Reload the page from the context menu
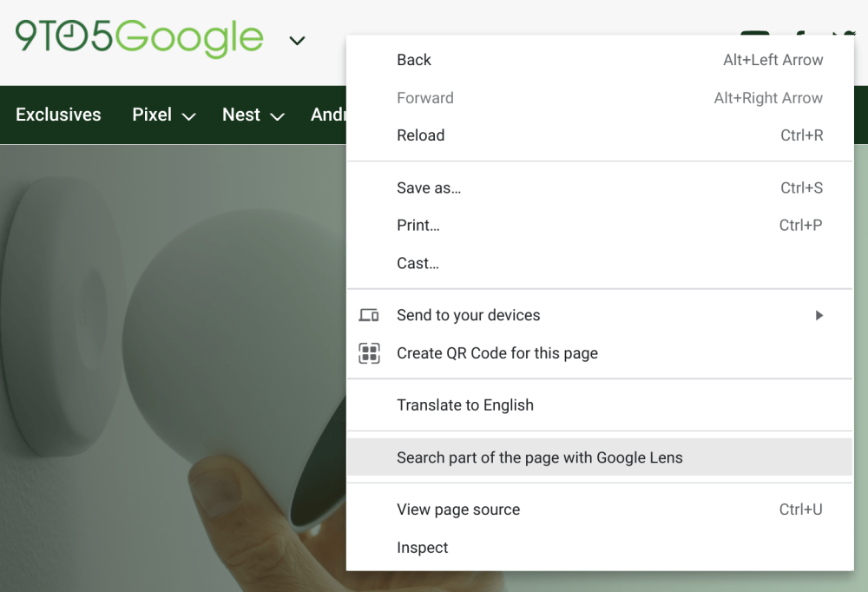 (x=420, y=135)
